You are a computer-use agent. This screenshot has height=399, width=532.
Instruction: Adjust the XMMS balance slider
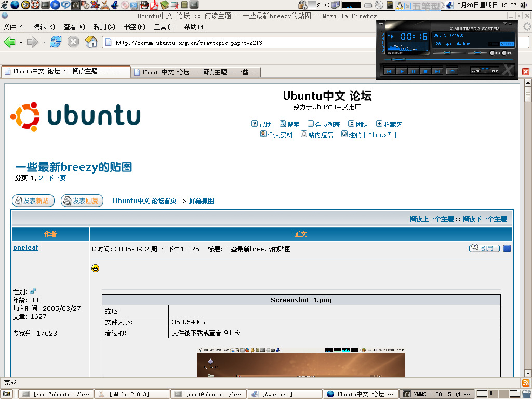pos(478,53)
